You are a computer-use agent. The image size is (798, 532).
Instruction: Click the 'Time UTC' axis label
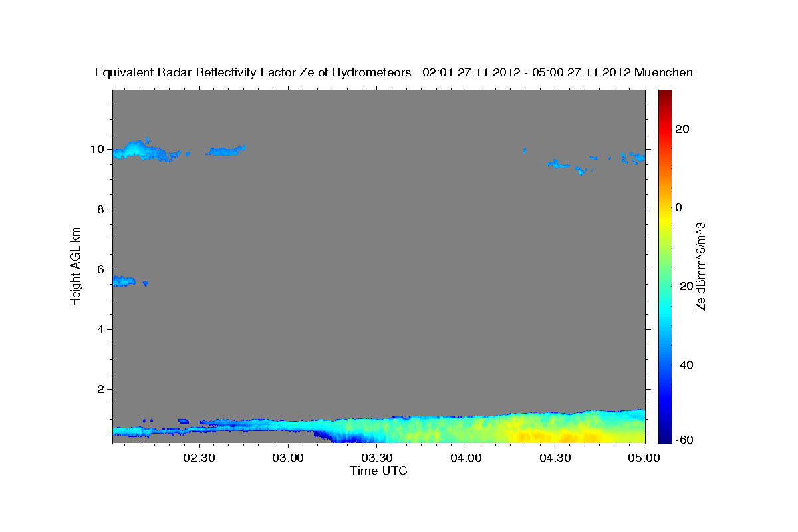tap(378, 471)
